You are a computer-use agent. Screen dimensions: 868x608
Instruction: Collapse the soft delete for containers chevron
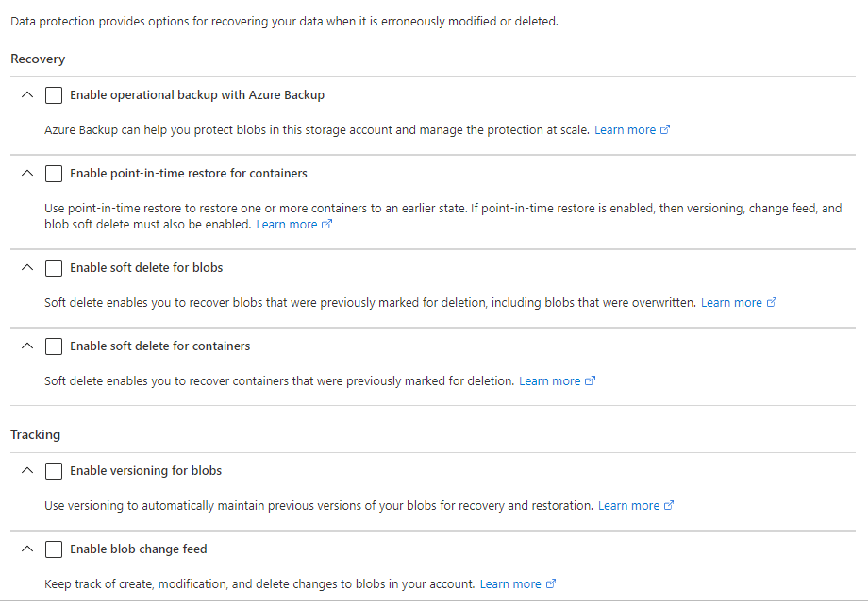pos(26,346)
